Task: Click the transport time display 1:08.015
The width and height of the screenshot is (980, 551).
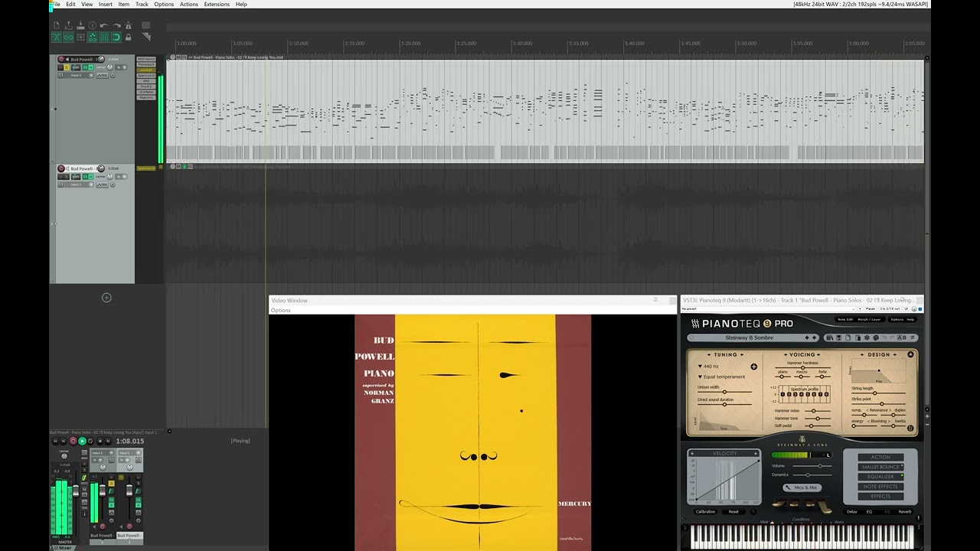Action: (x=130, y=442)
